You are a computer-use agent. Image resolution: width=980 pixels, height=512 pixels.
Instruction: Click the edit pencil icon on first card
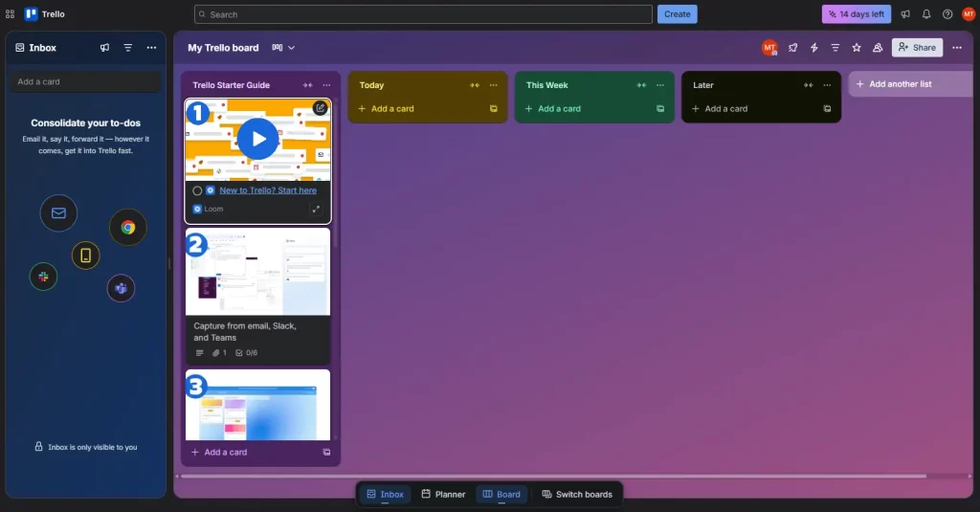[320, 108]
